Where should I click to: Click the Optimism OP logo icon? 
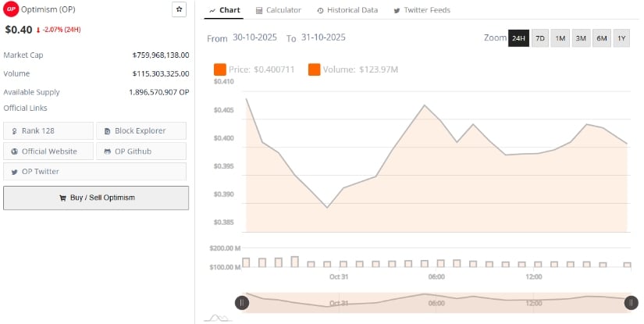click(12, 10)
